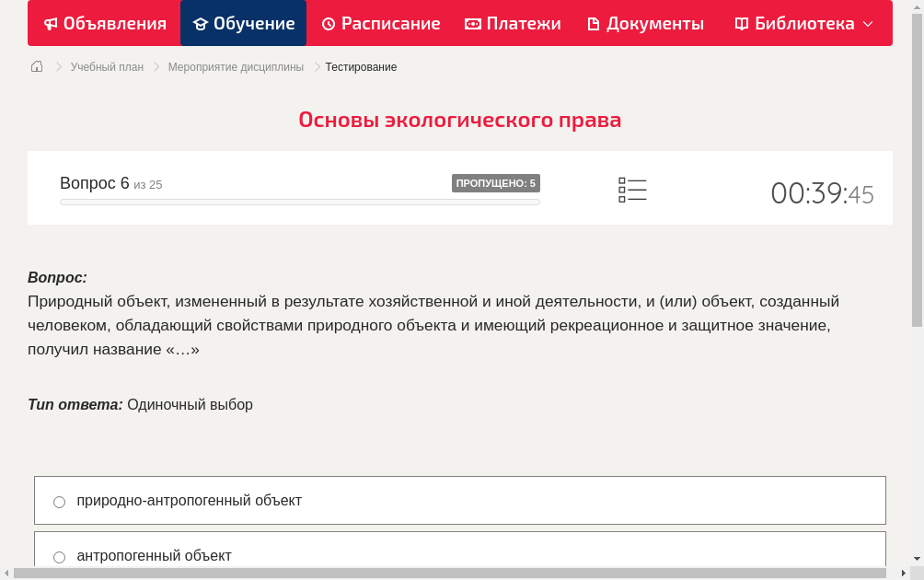Screen dimensions: 924x580
Task: Click the home icon in the breadcrumb
Action: tap(36, 66)
